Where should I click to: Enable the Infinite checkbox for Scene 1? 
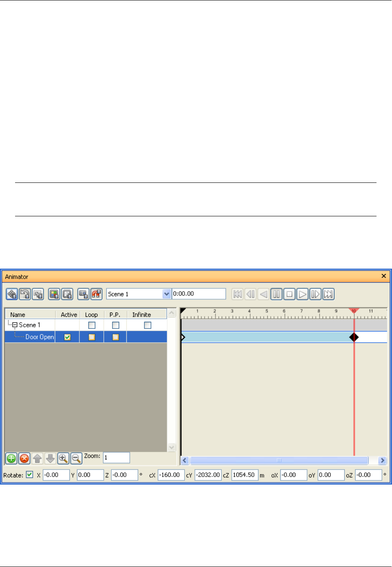(x=148, y=325)
